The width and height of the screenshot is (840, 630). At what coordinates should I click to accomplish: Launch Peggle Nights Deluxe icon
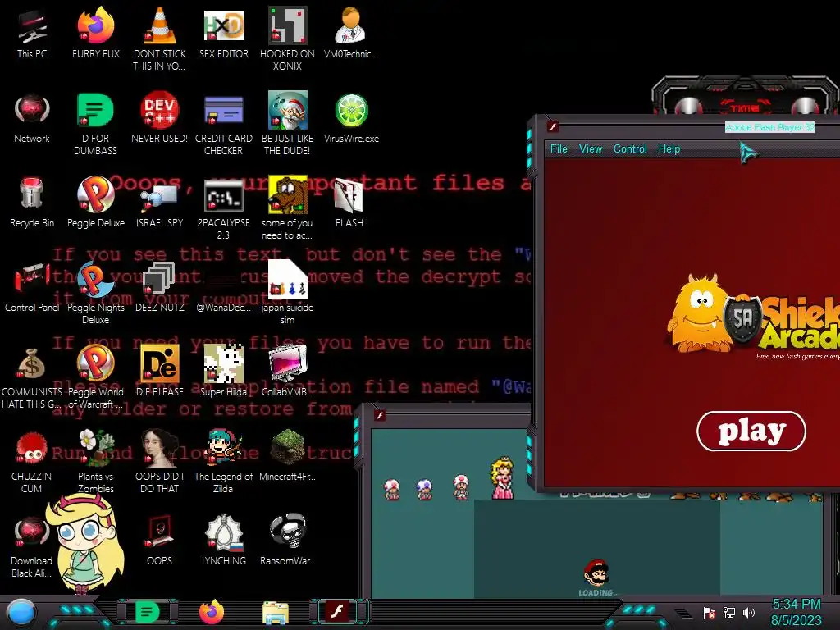(95, 279)
